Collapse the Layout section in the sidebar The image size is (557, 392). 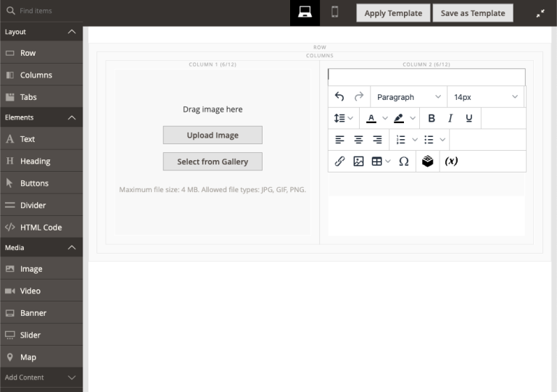pyautogui.click(x=71, y=32)
